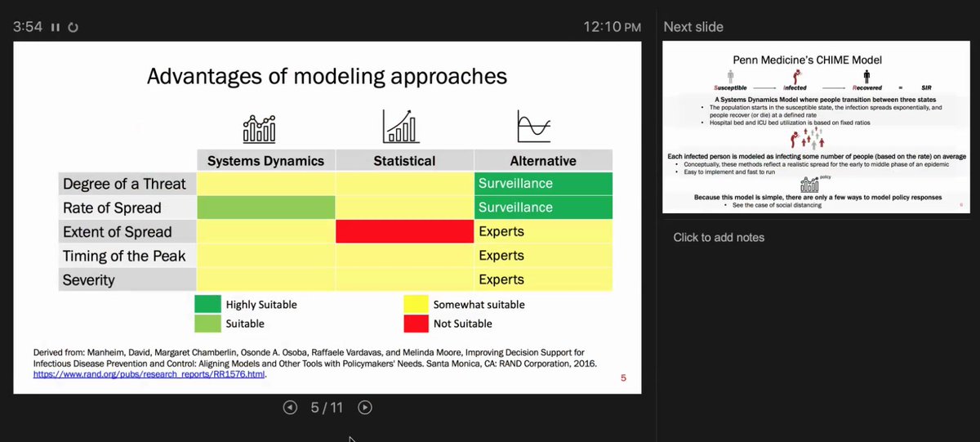Click the Suitable light green legend swatch
This screenshot has height=442, width=980.
[x=207, y=324]
